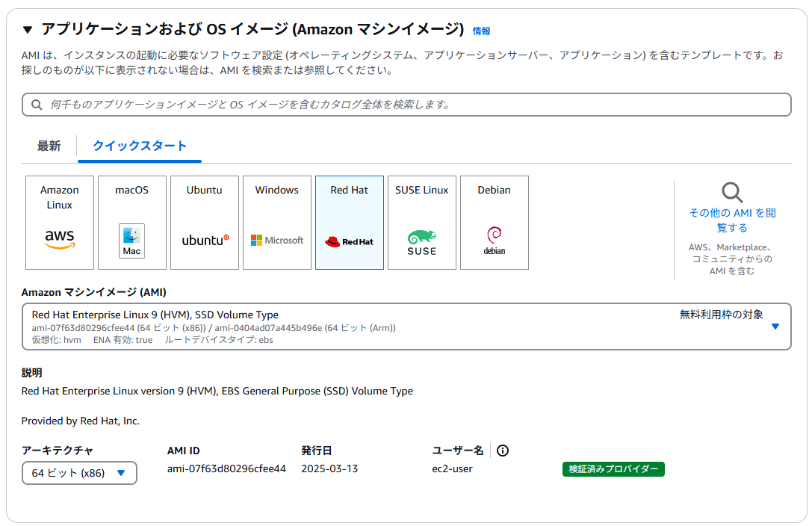This screenshot has width=812, height=526.
Task: Switch to the 最新 tab
Action: point(49,146)
